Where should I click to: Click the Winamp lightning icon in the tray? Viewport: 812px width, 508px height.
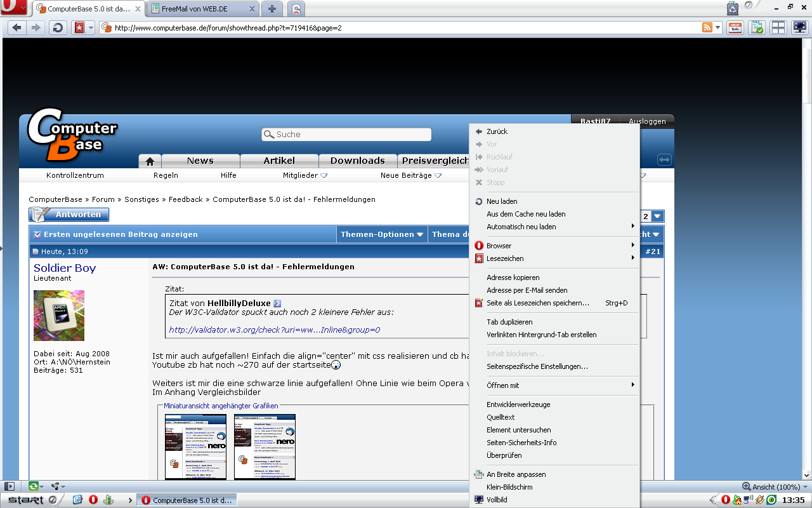coord(759,500)
